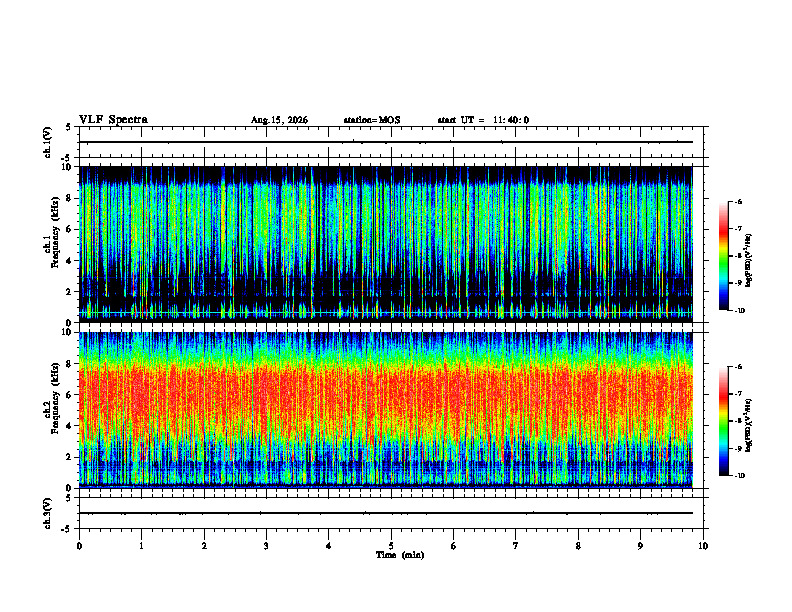This screenshot has height=612, width=792.
Task: Click the 5 tick of ch.1(V) axis
Action: pos(69,127)
